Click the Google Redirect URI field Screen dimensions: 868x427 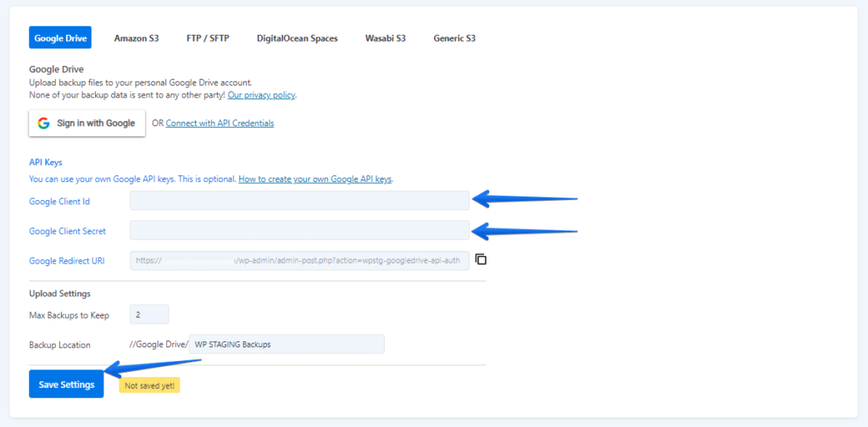[x=299, y=260]
